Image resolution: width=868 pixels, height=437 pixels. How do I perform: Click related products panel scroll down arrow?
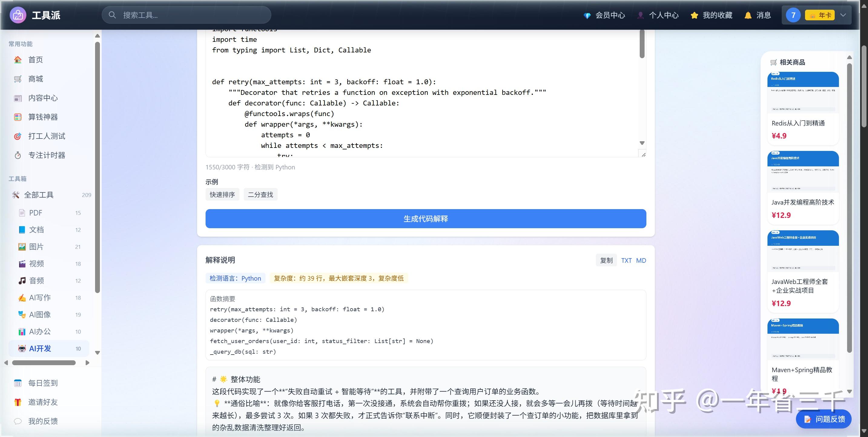[850, 392]
